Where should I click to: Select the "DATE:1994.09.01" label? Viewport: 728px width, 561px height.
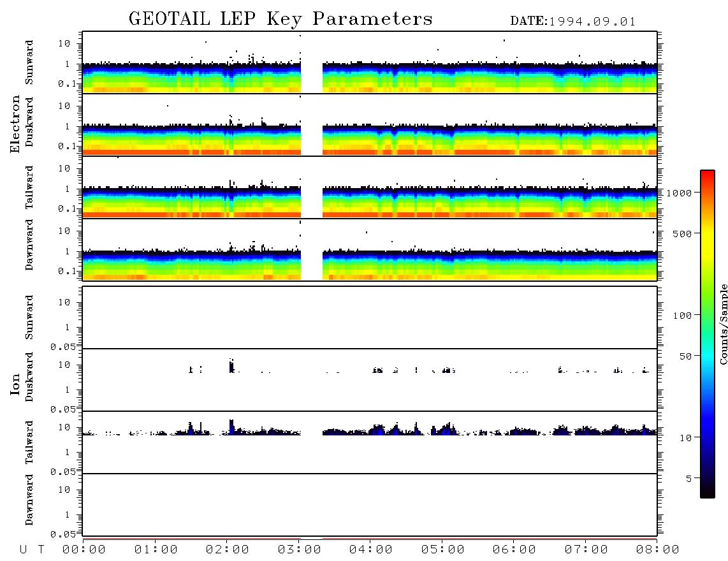(573, 22)
